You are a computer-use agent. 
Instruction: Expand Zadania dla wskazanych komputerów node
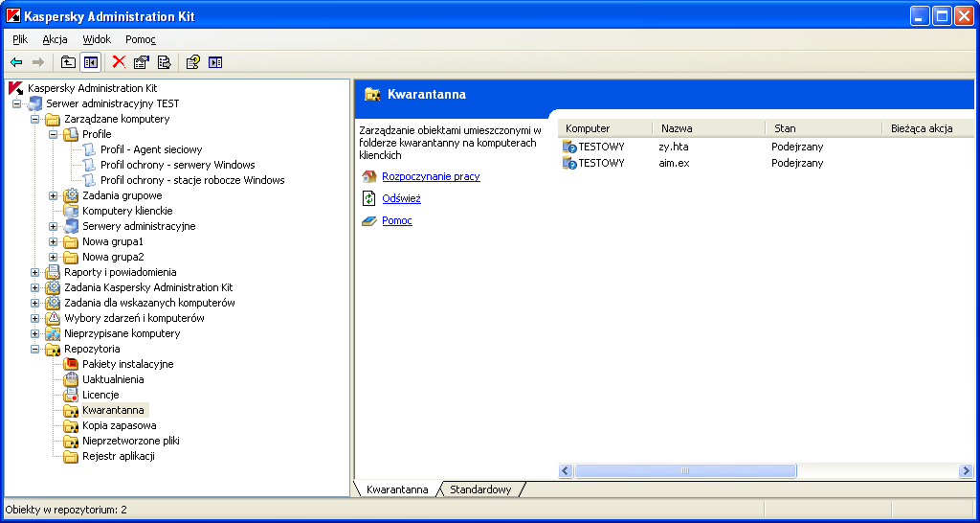pos(35,303)
